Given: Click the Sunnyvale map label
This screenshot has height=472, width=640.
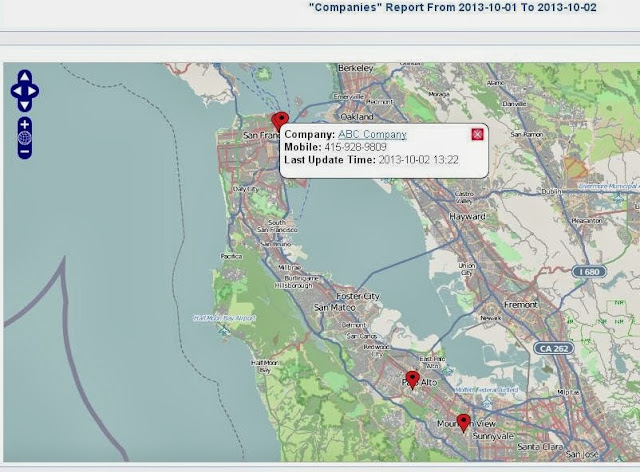Looking at the screenshot, I should pyautogui.click(x=493, y=436).
